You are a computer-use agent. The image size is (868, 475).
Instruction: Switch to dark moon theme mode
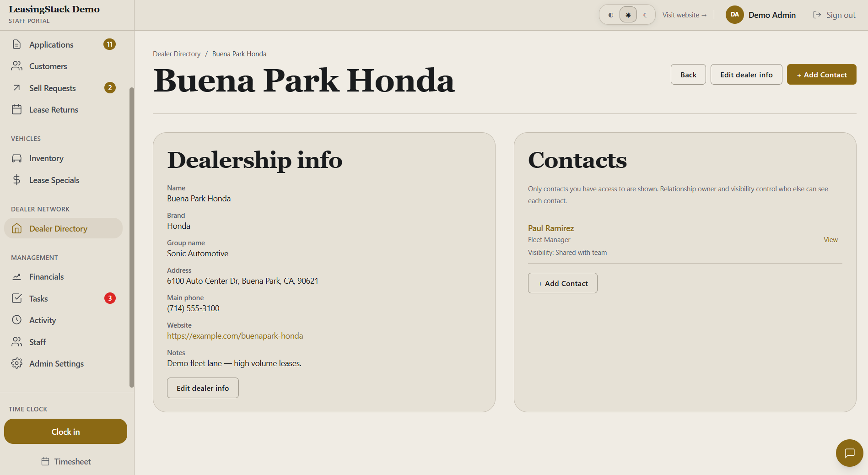[x=645, y=15]
